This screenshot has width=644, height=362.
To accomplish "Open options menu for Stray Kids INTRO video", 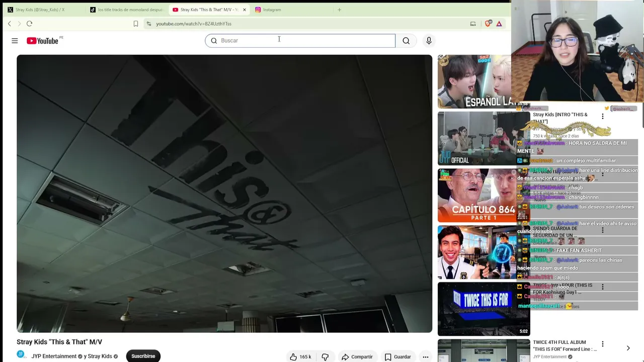I will tap(603, 116).
